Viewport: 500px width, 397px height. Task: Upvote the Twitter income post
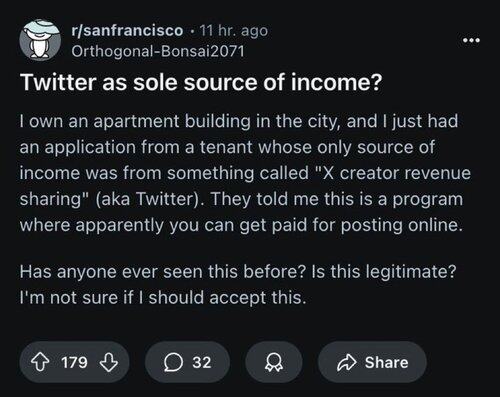pyautogui.click(x=40, y=362)
